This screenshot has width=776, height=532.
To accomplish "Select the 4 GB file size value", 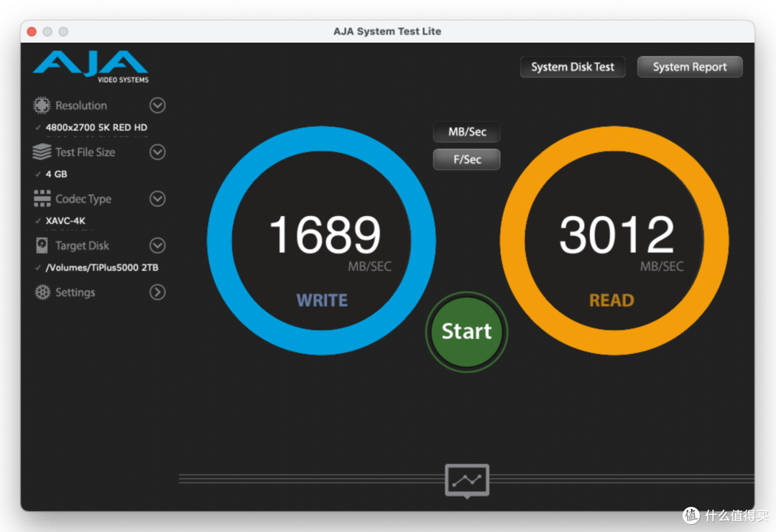I will tap(57, 174).
